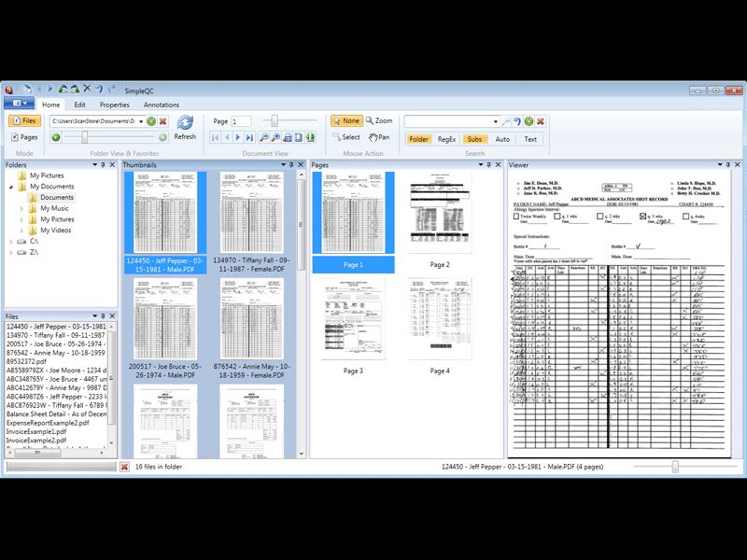Open the folder path dropdown

[141, 121]
